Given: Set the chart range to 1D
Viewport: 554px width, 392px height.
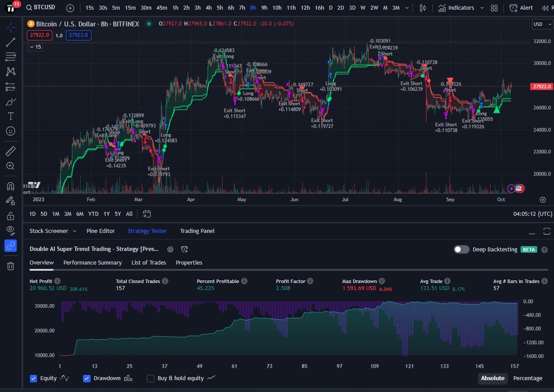Looking at the screenshot, I should coord(32,214).
